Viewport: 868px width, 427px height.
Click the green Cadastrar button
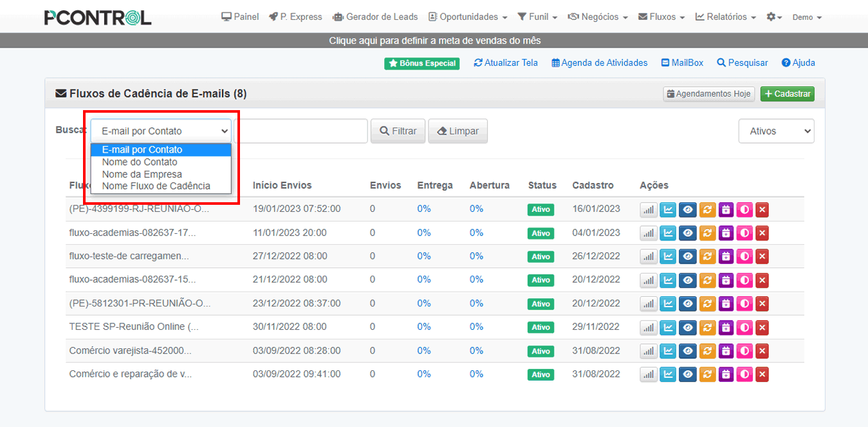tap(788, 94)
